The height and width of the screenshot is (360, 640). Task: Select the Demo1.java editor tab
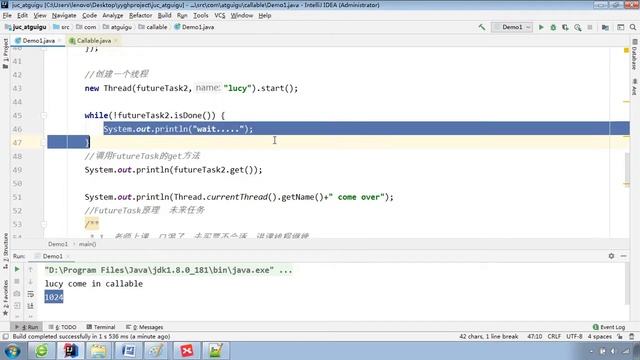tap(38, 40)
